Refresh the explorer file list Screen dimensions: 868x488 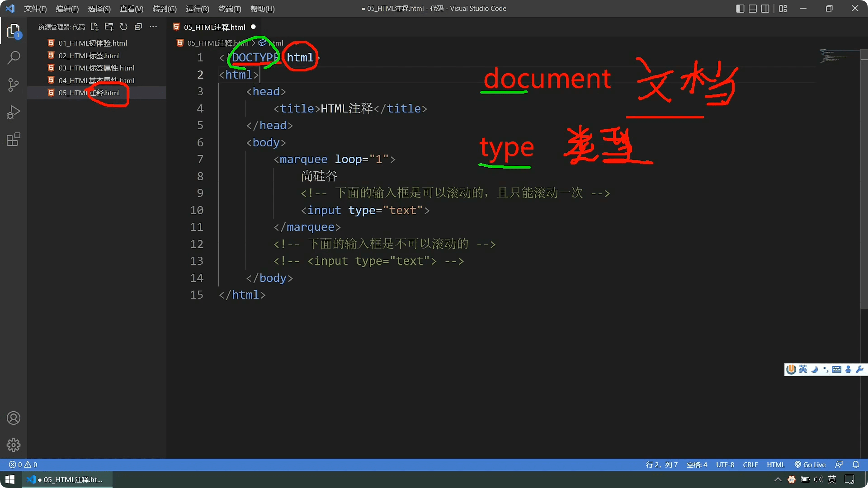click(x=124, y=27)
